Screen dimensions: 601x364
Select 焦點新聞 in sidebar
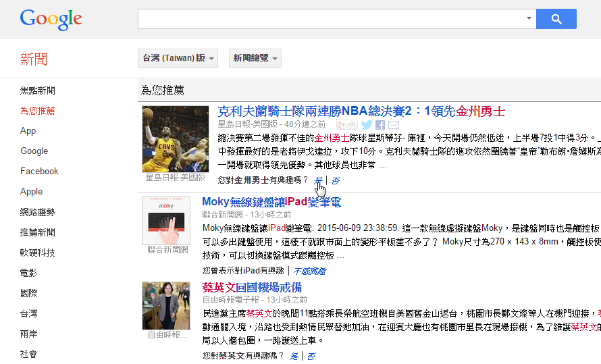[x=38, y=90]
